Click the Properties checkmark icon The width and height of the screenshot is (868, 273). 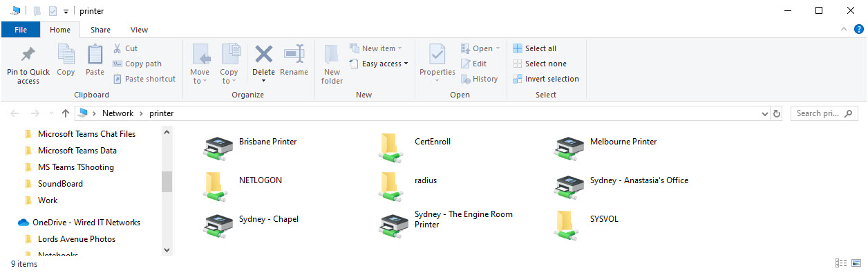coord(437,54)
